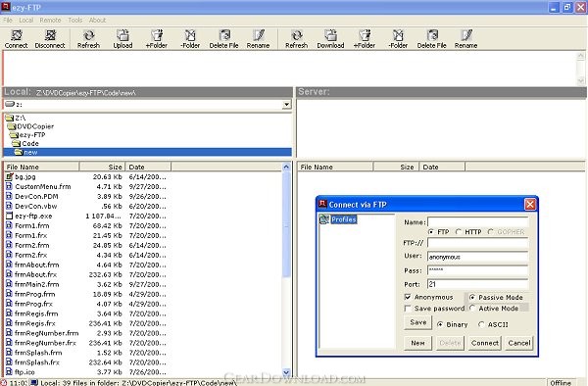Remove a remote folder with -Folder
The height and width of the screenshot is (386, 588).
[x=398, y=39]
